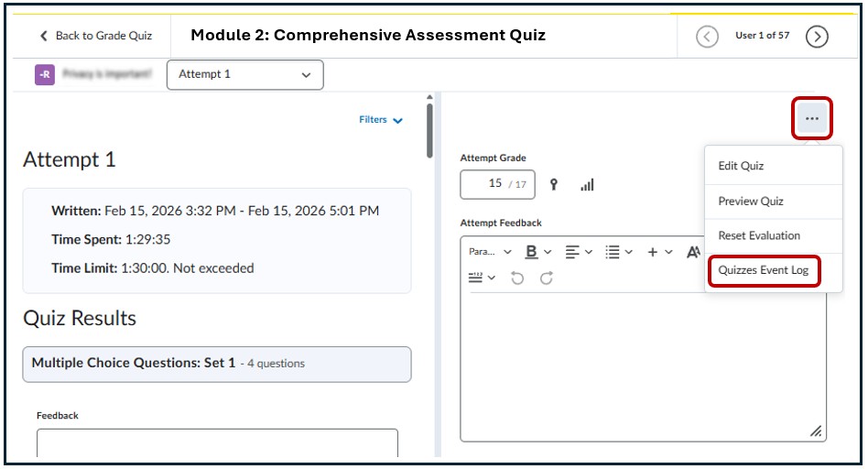868x469 pixels.
Task: Go to the next user arrow
Action: tap(817, 37)
